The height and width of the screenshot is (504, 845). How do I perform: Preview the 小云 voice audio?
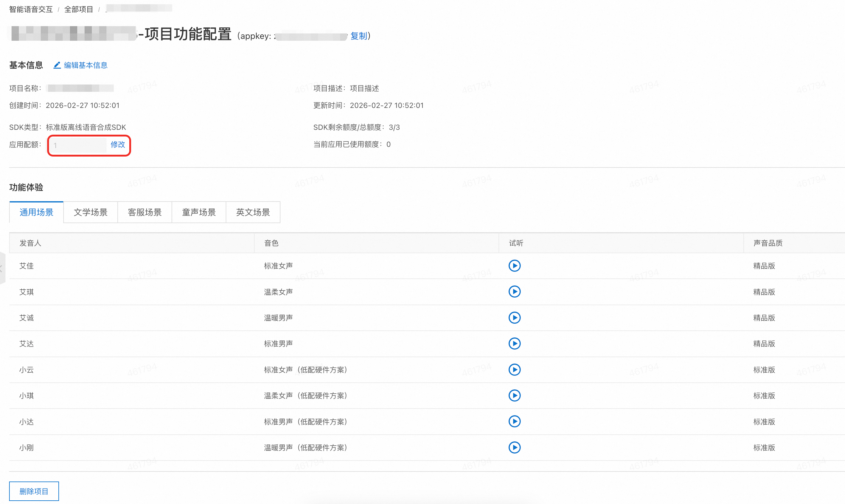(514, 370)
